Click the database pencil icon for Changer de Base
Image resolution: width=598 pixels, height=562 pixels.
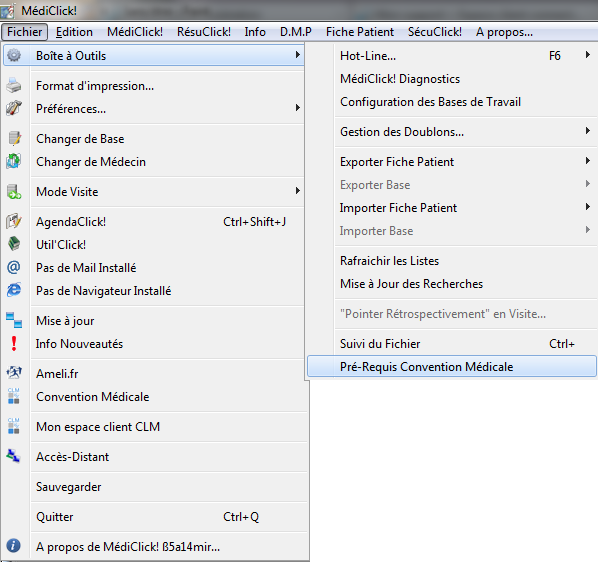(14, 138)
